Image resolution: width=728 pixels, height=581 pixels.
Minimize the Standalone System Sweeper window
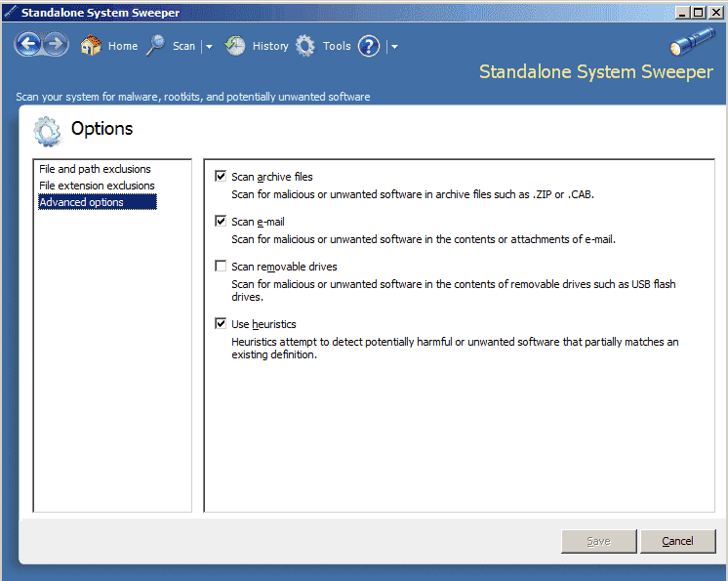[x=681, y=13]
